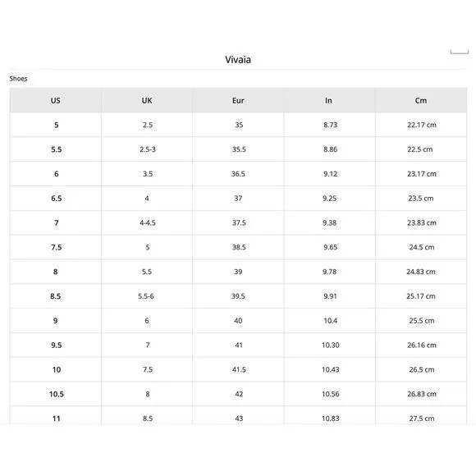Select the 10.43 inches cell
The image size is (476, 476).
(x=329, y=369)
